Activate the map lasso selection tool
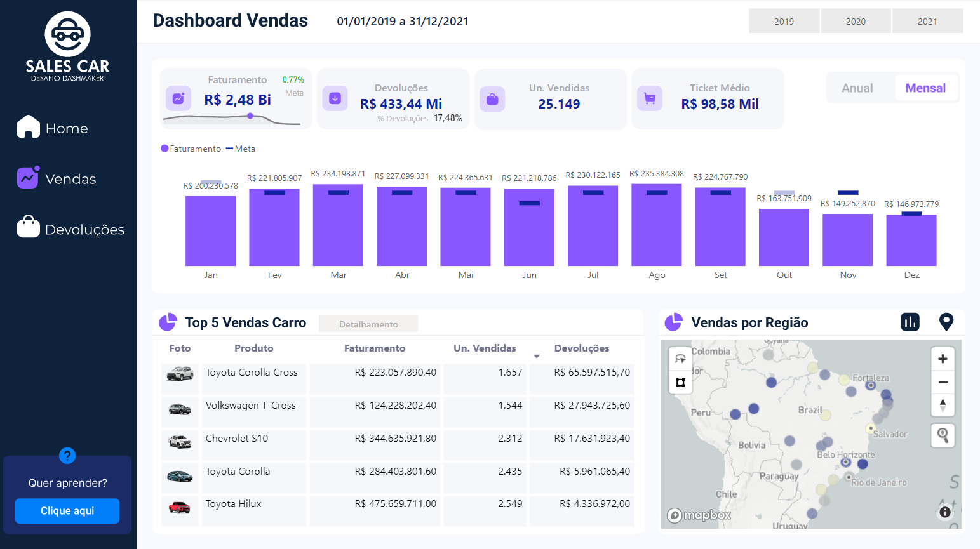 (x=680, y=359)
